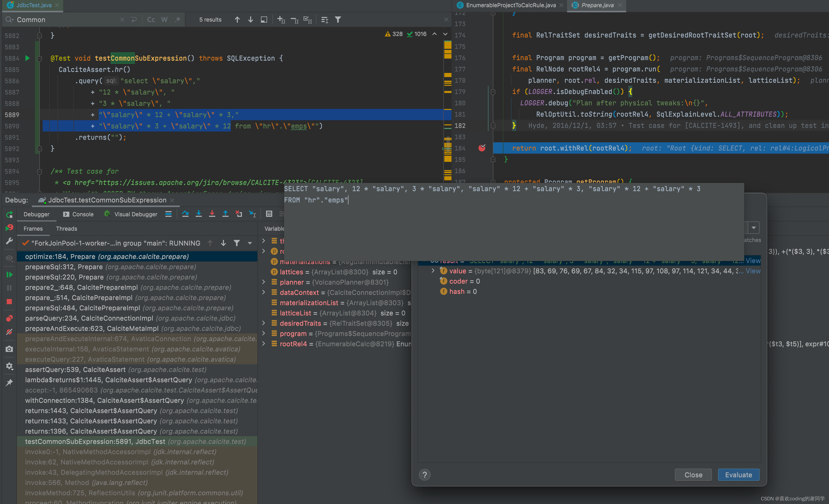Click the red Force Step Into icon
Screen dimensions: 829x504
coord(212,214)
